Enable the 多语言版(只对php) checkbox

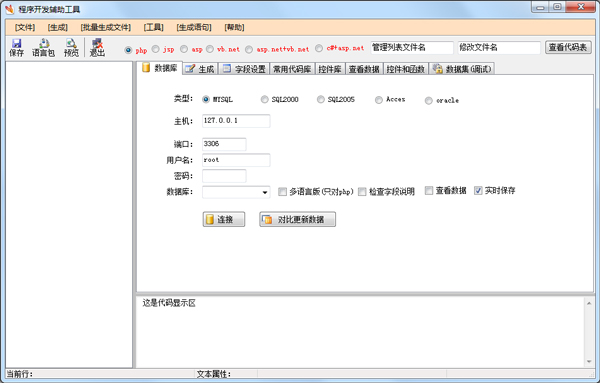point(282,192)
